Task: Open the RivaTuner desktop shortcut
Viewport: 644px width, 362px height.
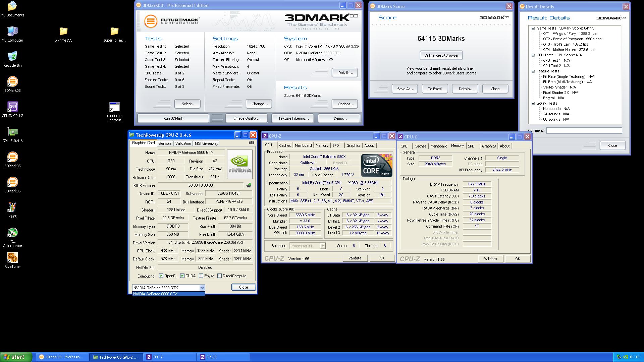Action: (x=12, y=258)
